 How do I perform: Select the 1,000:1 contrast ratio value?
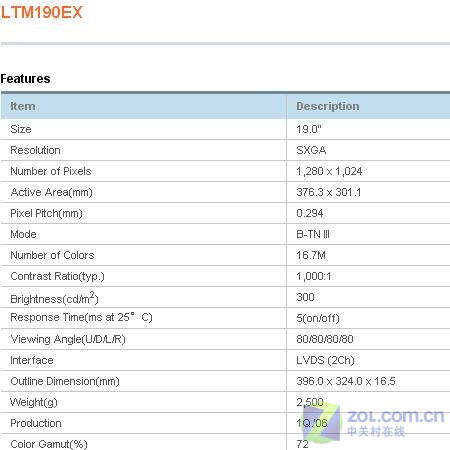pos(314,276)
